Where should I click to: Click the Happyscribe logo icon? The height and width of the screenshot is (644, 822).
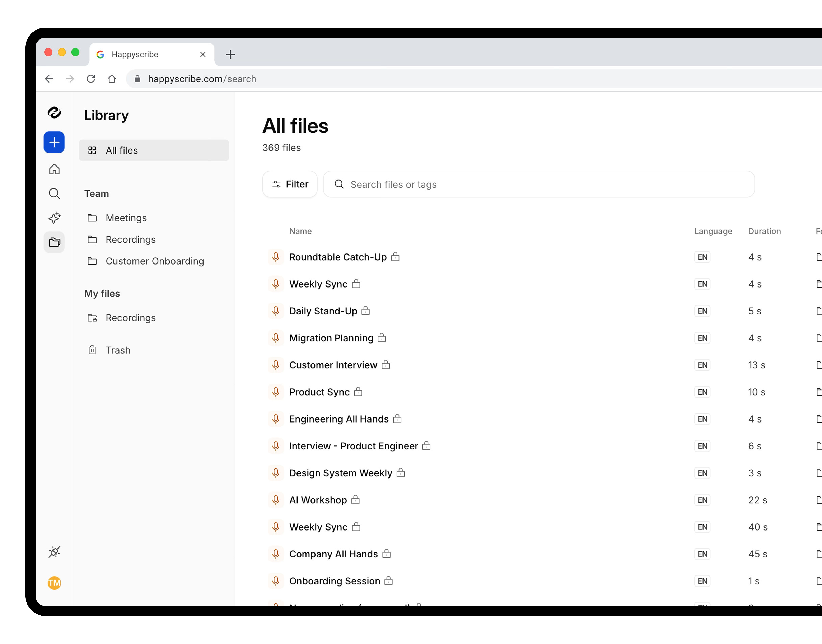click(54, 112)
